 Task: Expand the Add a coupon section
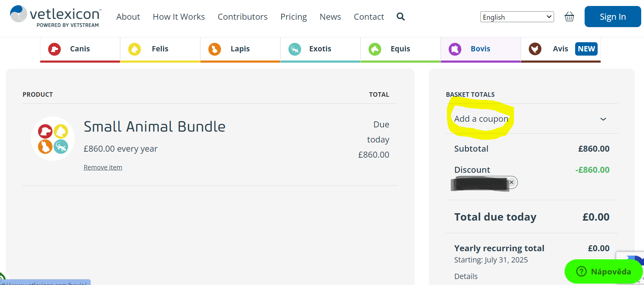coord(532,119)
